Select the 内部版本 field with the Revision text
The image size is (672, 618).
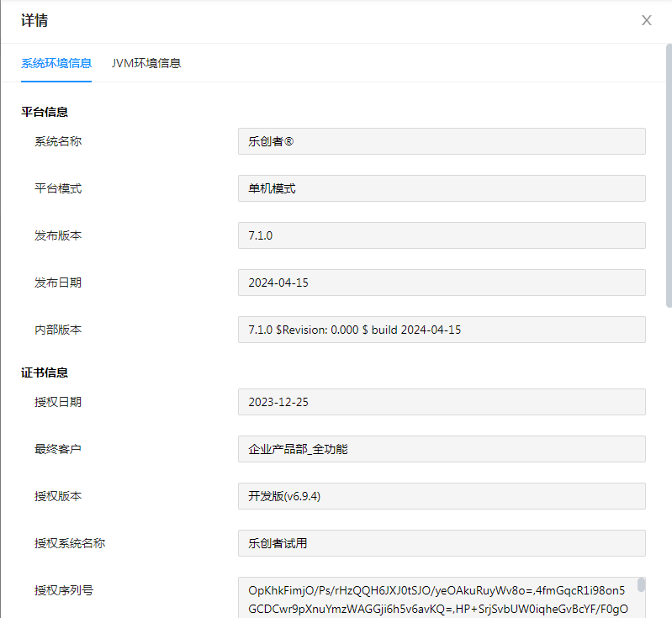(442, 330)
